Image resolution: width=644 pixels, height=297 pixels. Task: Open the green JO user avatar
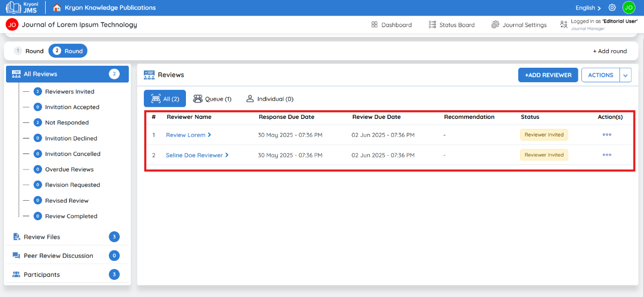(629, 8)
